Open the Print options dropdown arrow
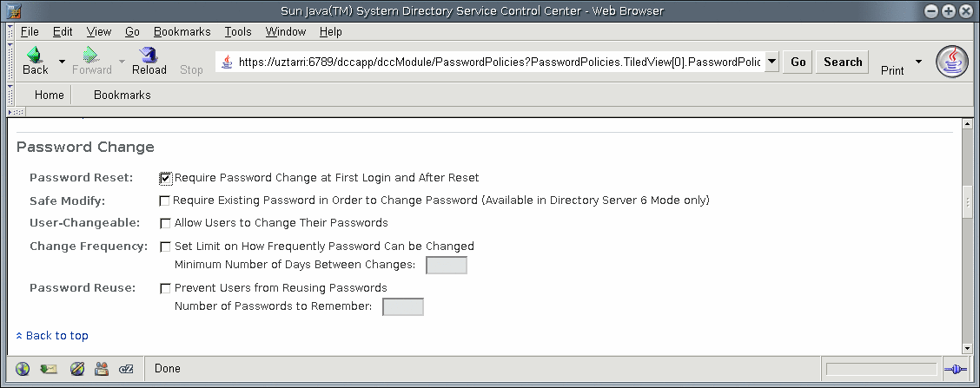The width and height of the screenshot is (980, 388). (x=918, y=62)
